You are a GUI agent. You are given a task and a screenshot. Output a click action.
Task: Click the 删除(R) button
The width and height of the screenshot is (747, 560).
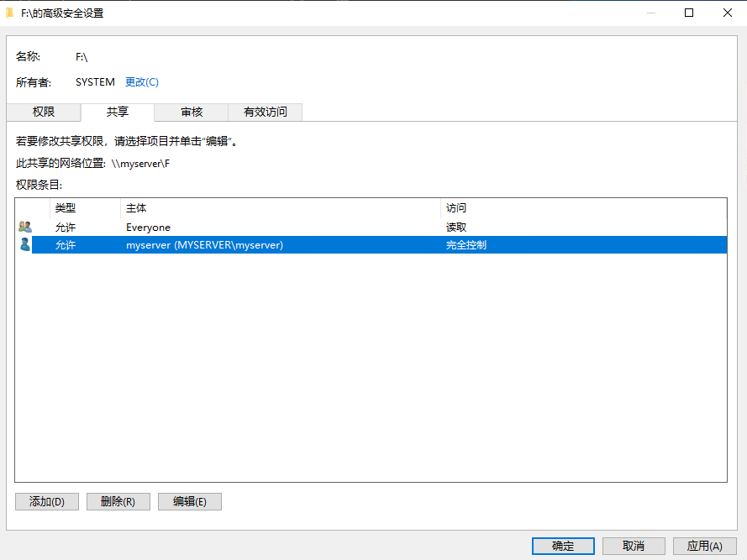[x=118, y=501]
